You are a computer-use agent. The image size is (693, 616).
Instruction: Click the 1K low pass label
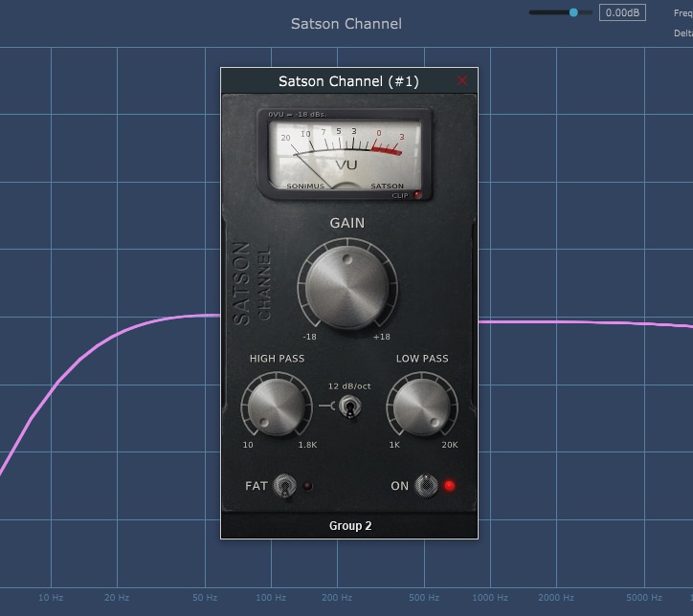pyautogui.click(x=394, y=445)
